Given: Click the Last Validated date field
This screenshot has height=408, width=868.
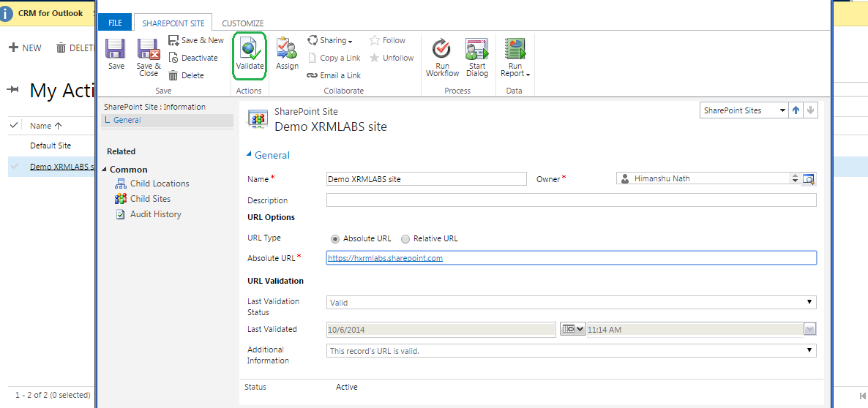Looking at the screenshot, I should 441,330.
